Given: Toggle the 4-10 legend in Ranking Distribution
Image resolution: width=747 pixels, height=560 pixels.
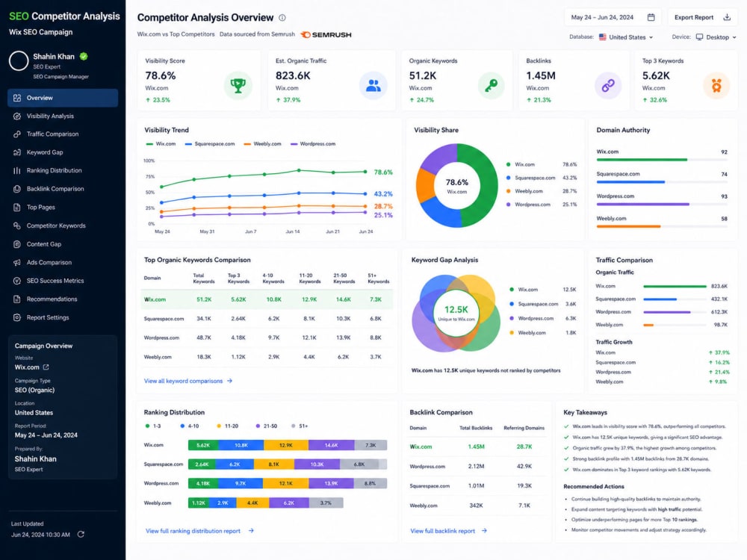Looking at the screenshot, I should (x=189, y=426).
